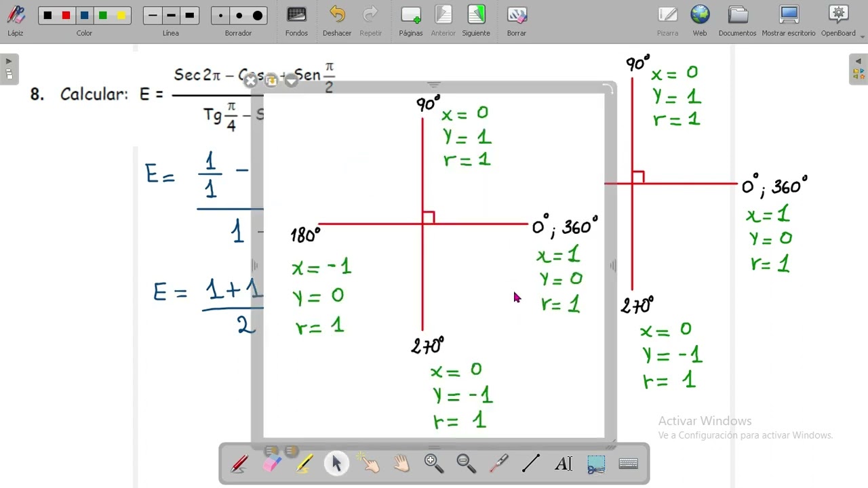Go to the Siguiente page
868x488 pixels.
(x=476, y=21)
